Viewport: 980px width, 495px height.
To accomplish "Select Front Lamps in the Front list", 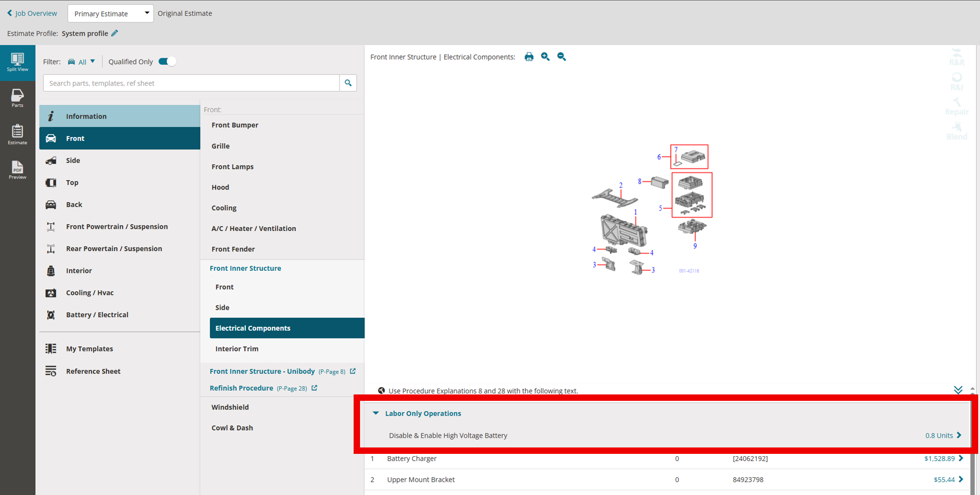I will (x=232, y=166).
